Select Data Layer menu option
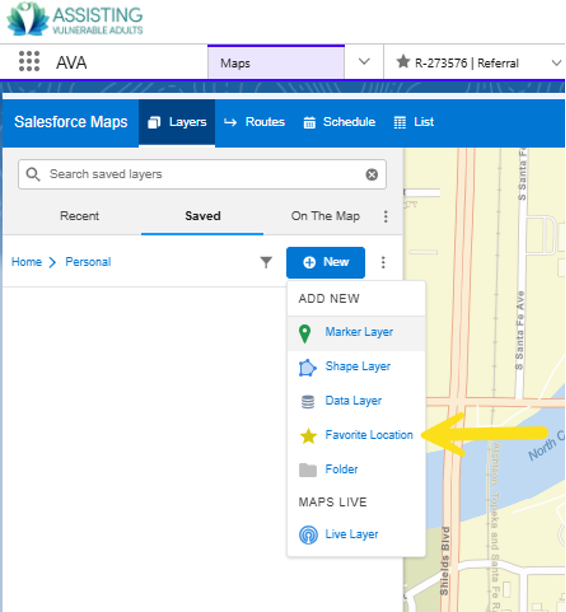 [x=356, y=401]
